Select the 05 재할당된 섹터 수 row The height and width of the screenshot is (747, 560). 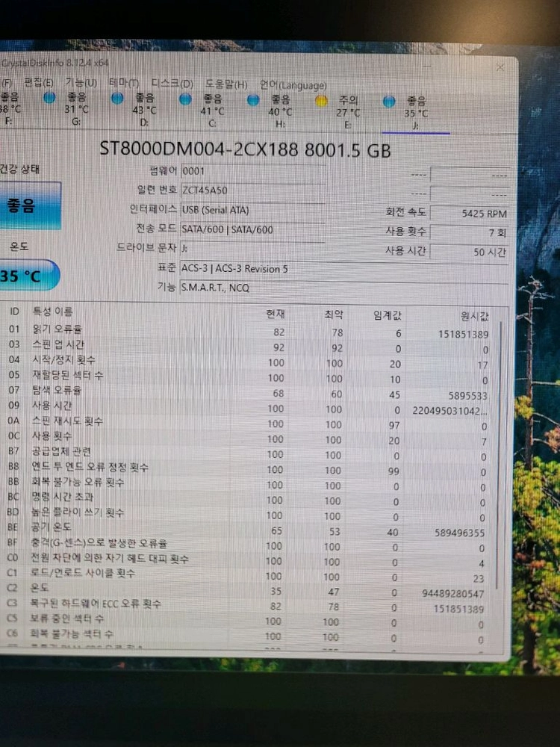pyautogui.click(x=249, y=377)
